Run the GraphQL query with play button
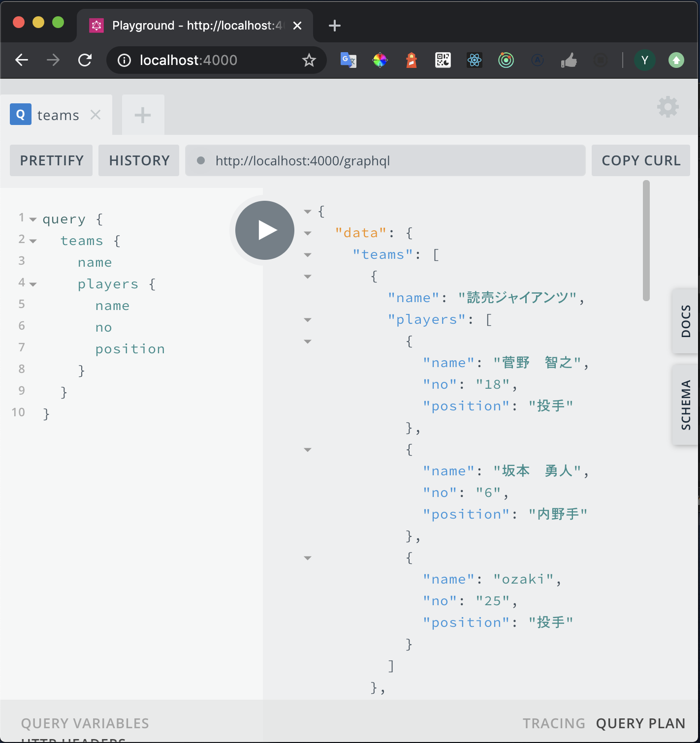Image resolution: width=700 pixels, height=743 pixels. pos(265,230)
